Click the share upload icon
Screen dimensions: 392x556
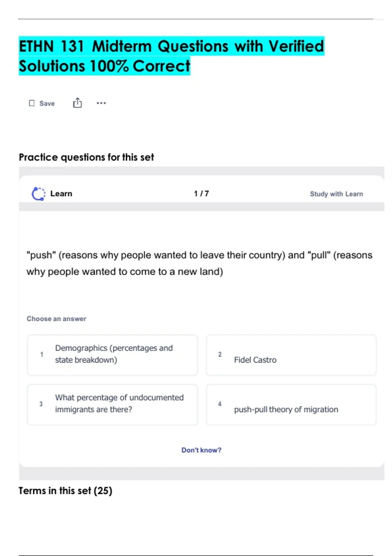tap(77, 103)
